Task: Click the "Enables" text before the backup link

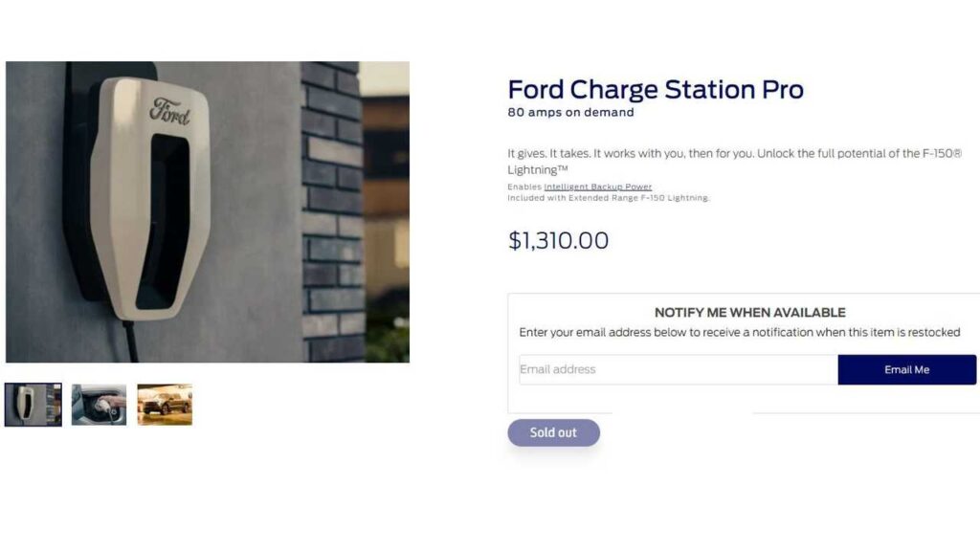Action: pyautogui.click(x=524, y=187)
